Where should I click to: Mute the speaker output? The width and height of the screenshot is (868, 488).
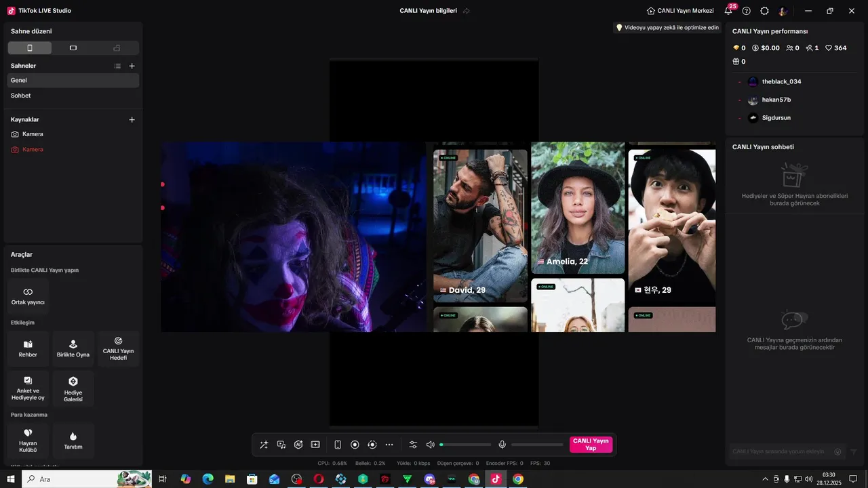[430, 445]
